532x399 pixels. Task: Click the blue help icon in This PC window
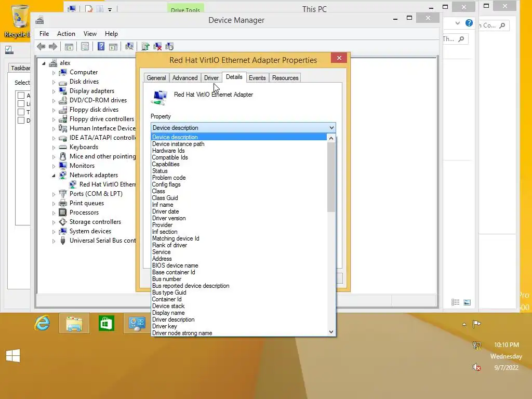point(469,23)
